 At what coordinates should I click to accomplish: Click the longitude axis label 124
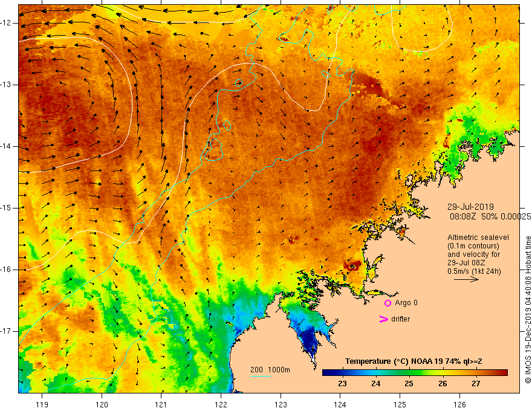340,404
